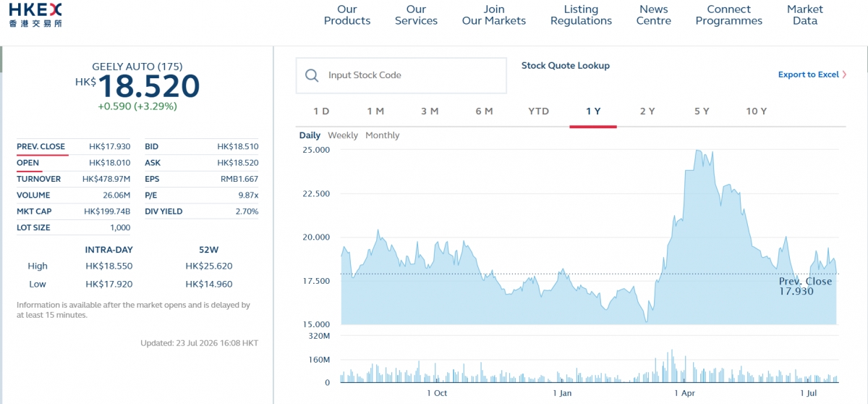Open the Market Data menu
This screenshot has height=404, width=868.
[805, 15]
